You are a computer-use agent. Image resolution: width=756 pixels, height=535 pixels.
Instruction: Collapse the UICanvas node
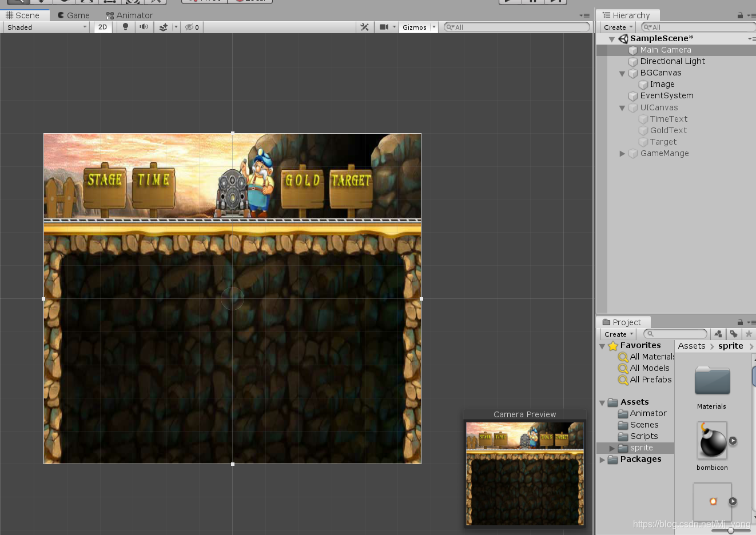[x=622, y=108]
